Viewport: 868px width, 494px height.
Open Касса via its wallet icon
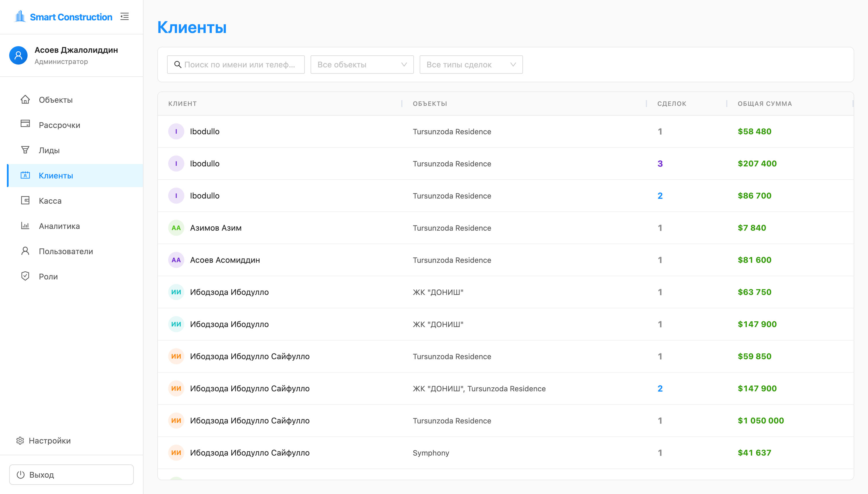(x=25, y=200)
